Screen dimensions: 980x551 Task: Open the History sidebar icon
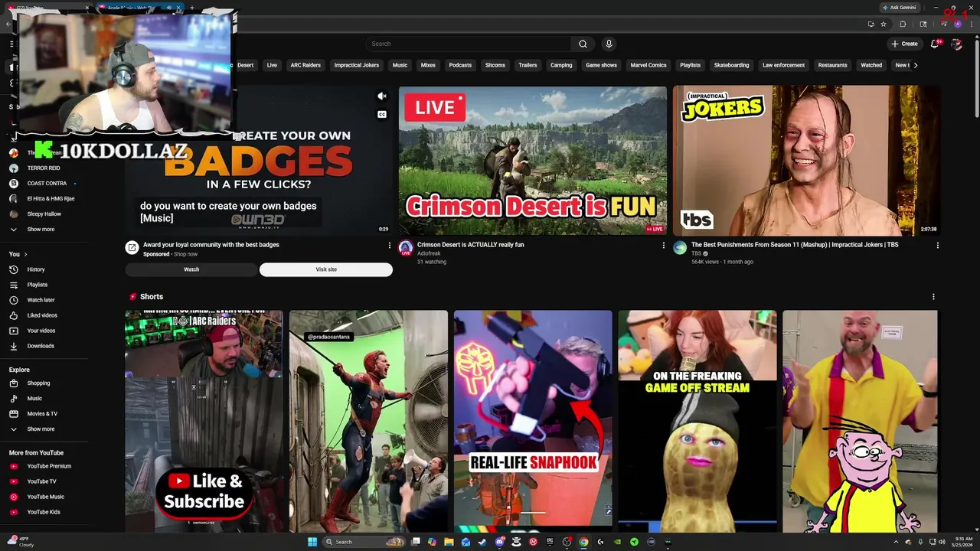pyautogui.click(x=13, y=269)
